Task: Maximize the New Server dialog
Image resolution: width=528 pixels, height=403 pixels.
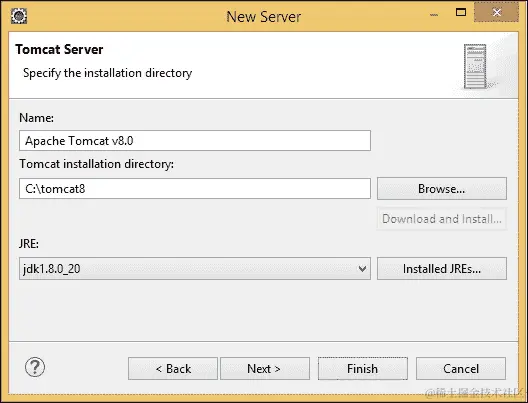Action: coord(461,12)
